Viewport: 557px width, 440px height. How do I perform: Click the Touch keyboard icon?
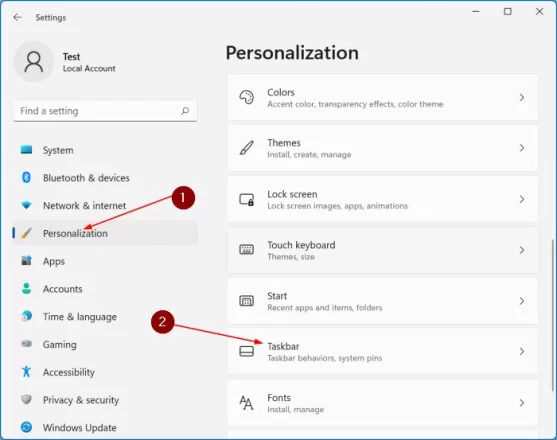[247, 250]
